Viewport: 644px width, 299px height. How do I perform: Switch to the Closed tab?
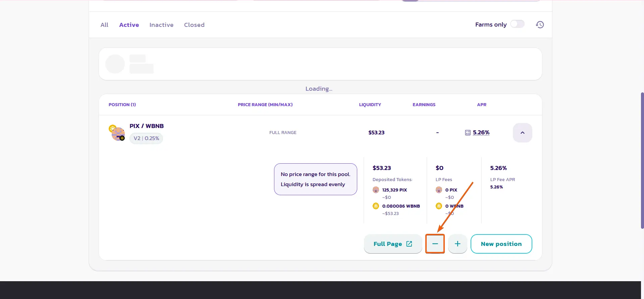194,25
